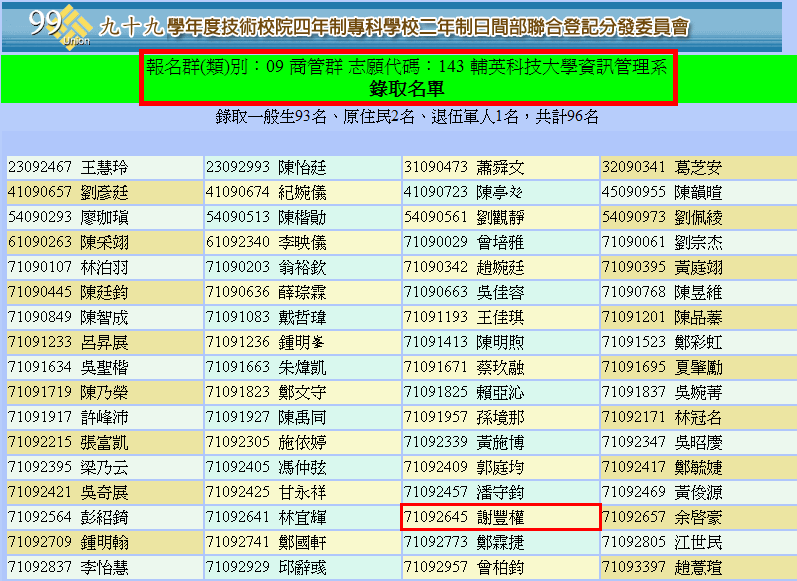Click the entry with ID 71091671
Screen dimensions: 797x581
(x=501, y=368)
